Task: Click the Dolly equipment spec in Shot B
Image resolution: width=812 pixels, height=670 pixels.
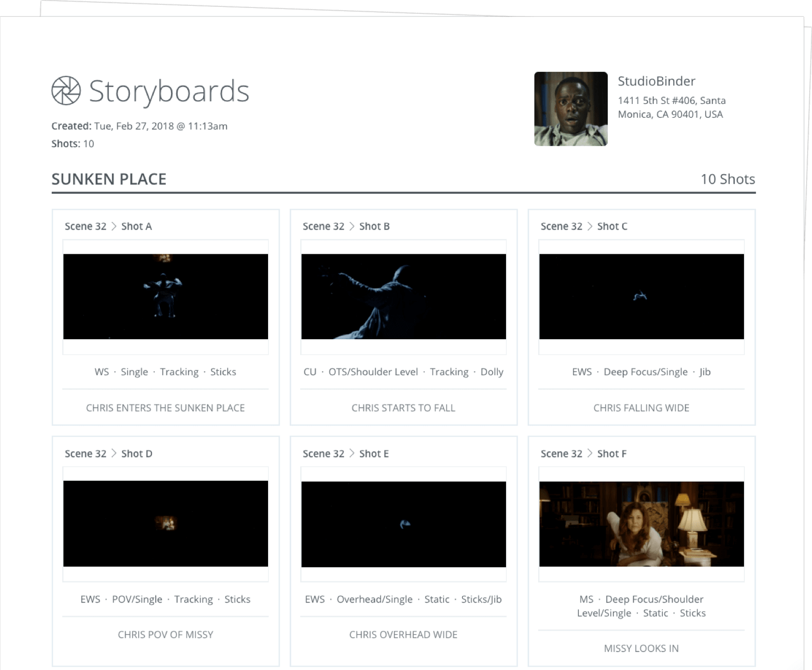Action: 492,372
